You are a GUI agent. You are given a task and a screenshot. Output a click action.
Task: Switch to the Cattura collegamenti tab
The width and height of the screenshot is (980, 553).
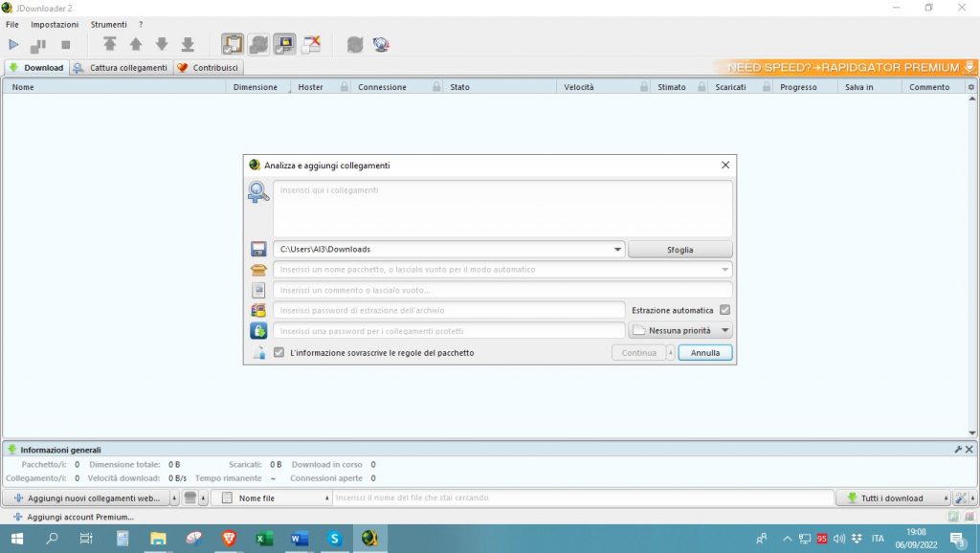[x=122, y=68]
